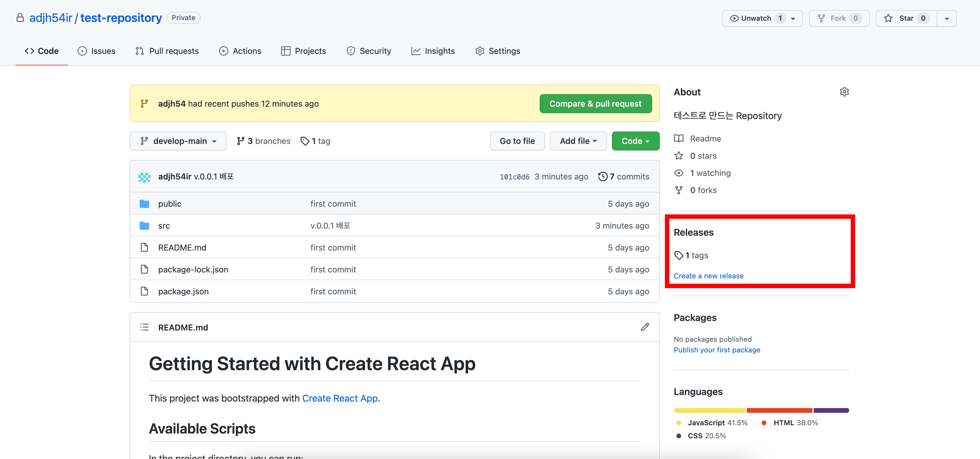
Task: Open the Insights tab
Action: click(433, 51)
